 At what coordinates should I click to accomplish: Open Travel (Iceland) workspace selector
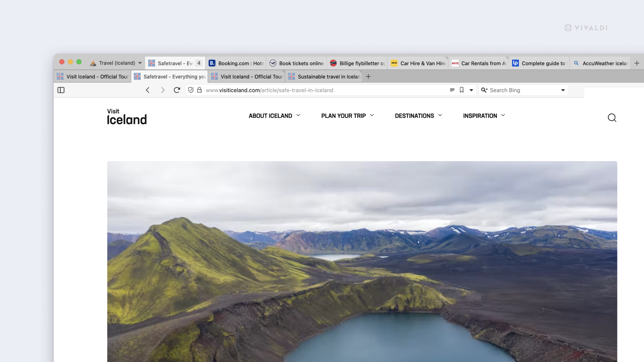(116, 63)
